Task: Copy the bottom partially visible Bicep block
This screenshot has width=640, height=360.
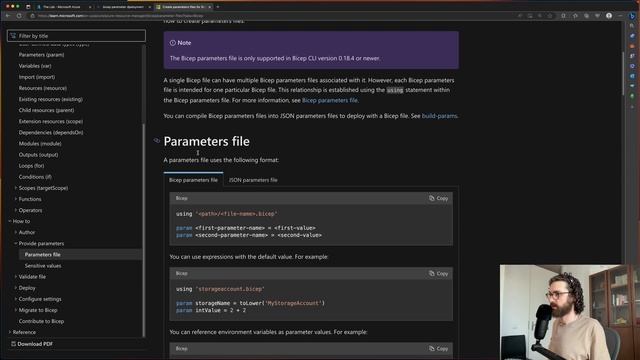Action: (x=438, y=349)
